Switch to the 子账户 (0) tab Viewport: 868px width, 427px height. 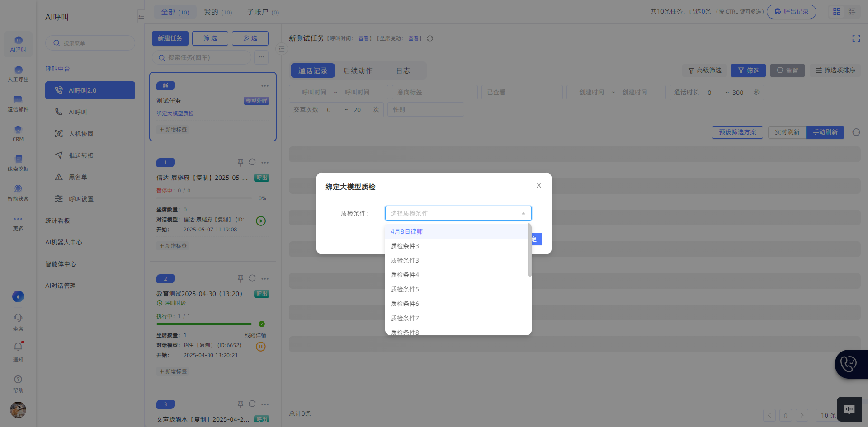[x=263, y=12]
